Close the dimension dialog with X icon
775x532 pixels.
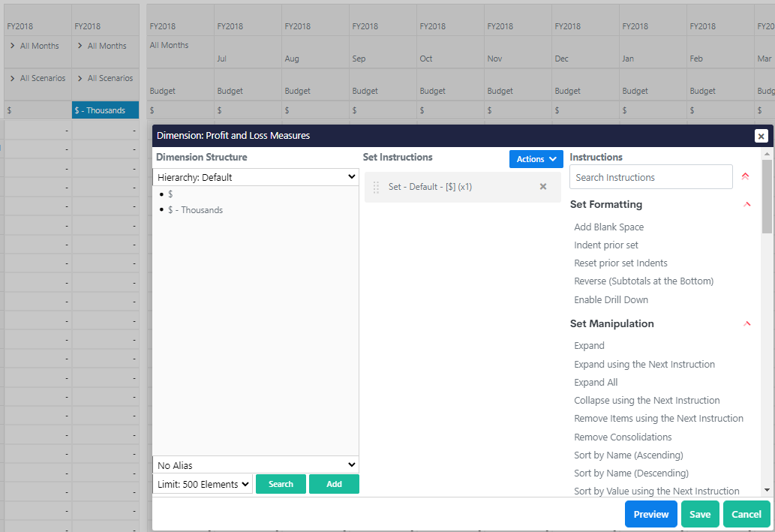(x=761, y=136)
